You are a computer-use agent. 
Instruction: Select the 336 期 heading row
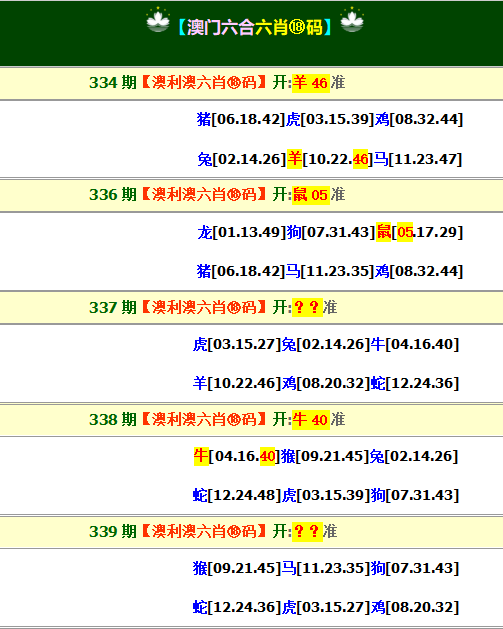(x=252, y=195)
